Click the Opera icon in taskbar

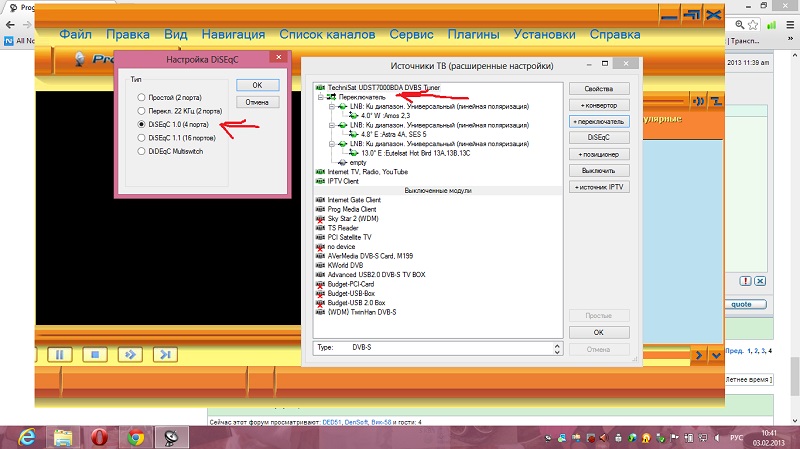coord(99,435)
